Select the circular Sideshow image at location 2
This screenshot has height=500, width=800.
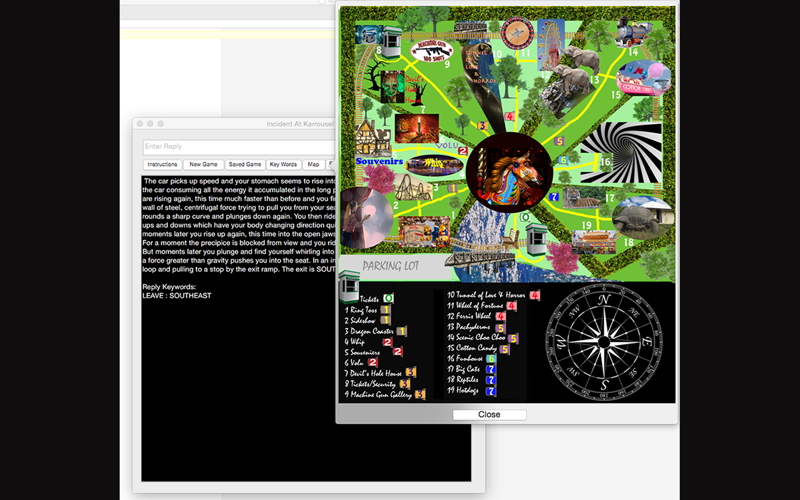(x=365, y=218)
